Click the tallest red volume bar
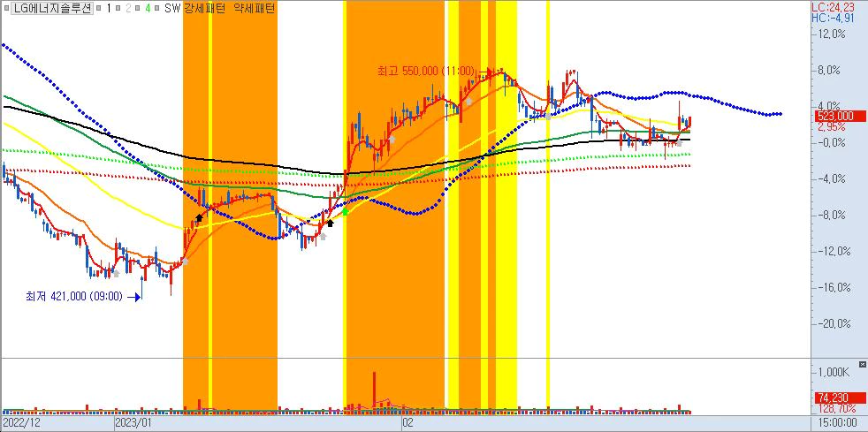The image size is (868, 432). pyautogui.click(x=374, y=391)
